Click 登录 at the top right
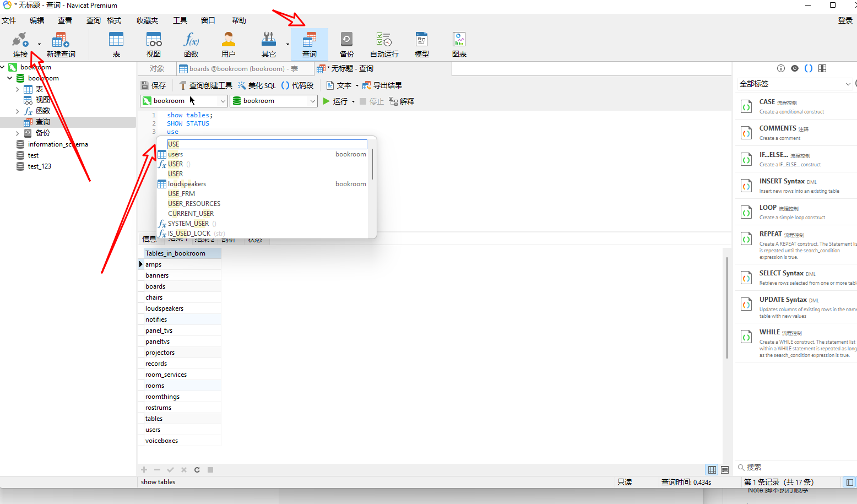857x504 pixels. point(845,20)
